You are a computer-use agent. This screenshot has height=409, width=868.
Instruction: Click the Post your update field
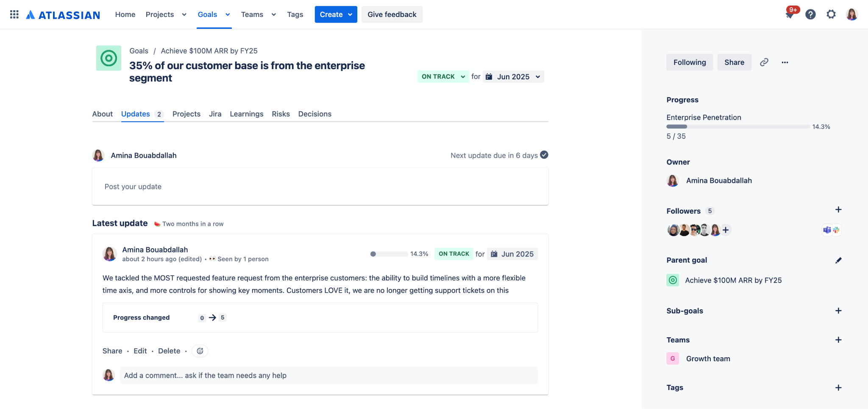(x=320, y=187)
